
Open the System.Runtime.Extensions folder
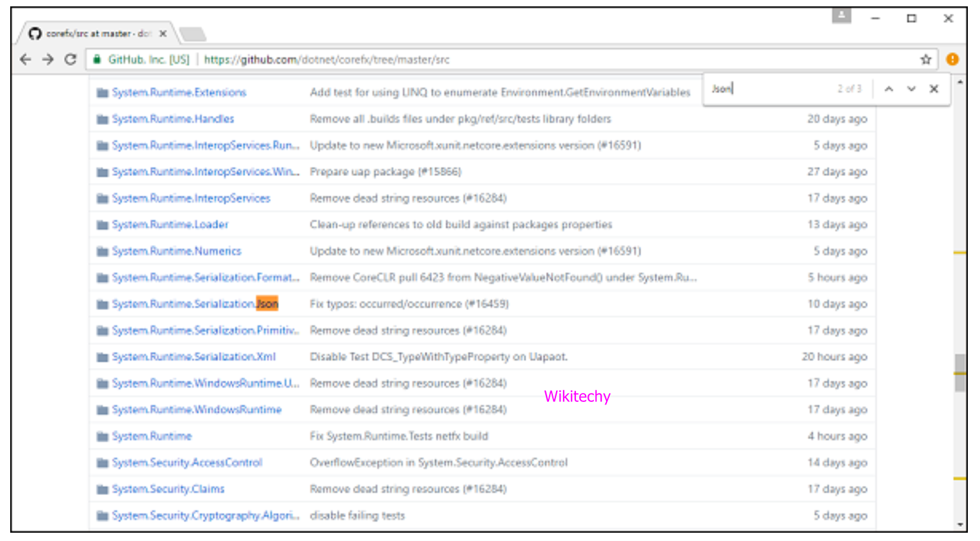[x=179, y=93]
